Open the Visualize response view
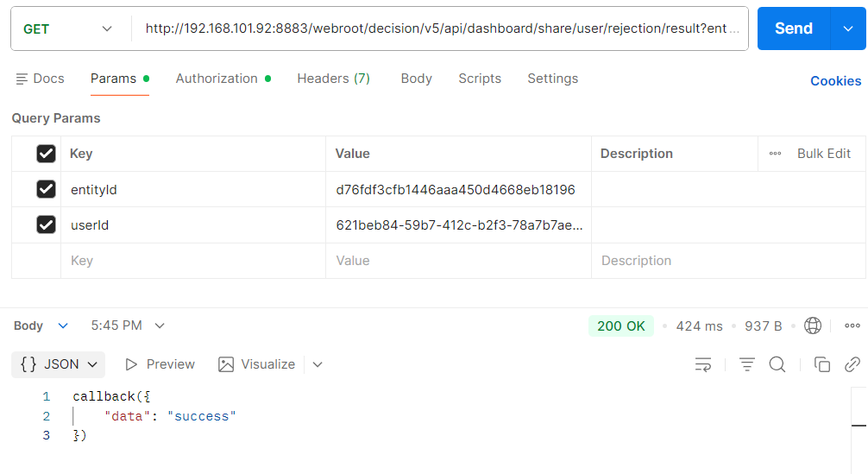868x474 pixels. [257, 364]
